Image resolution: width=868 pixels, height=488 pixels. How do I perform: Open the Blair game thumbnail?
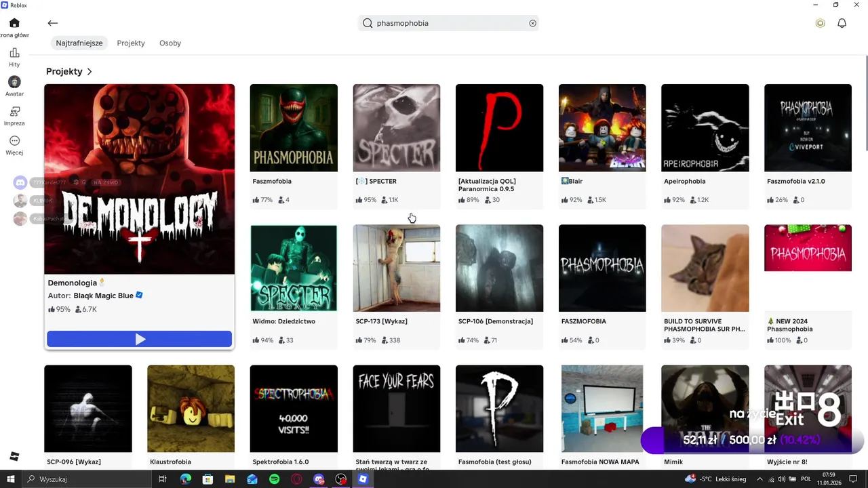(x=602, y=127)
